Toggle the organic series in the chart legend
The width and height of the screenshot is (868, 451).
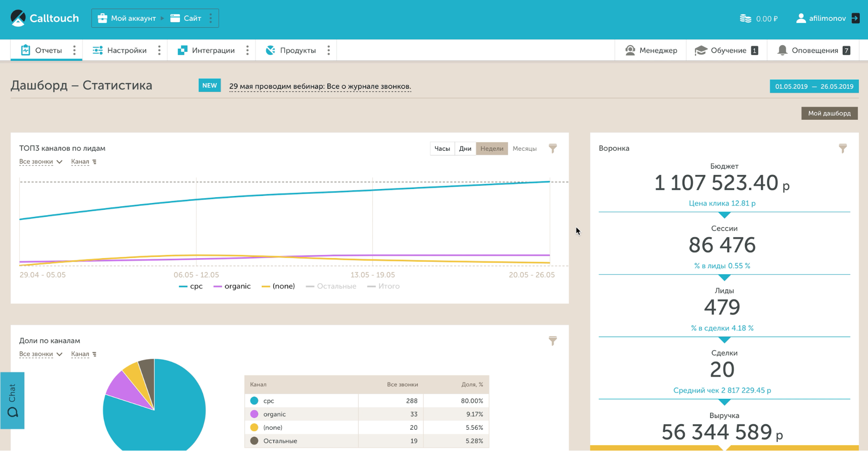click(x=232, y=286)
